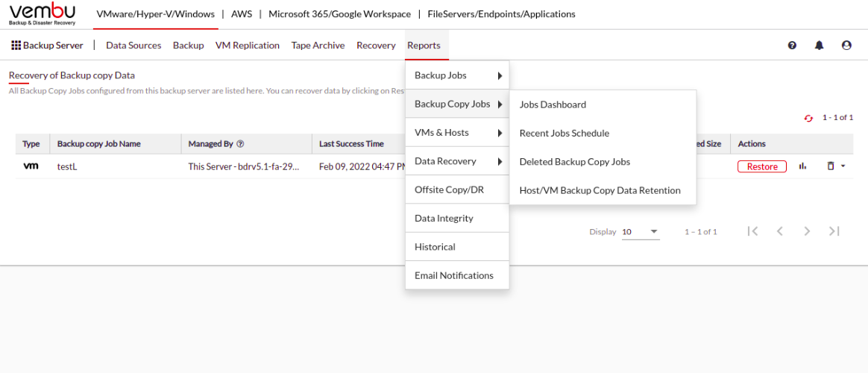Click the Restore button for testL

[x=761, y=166]
